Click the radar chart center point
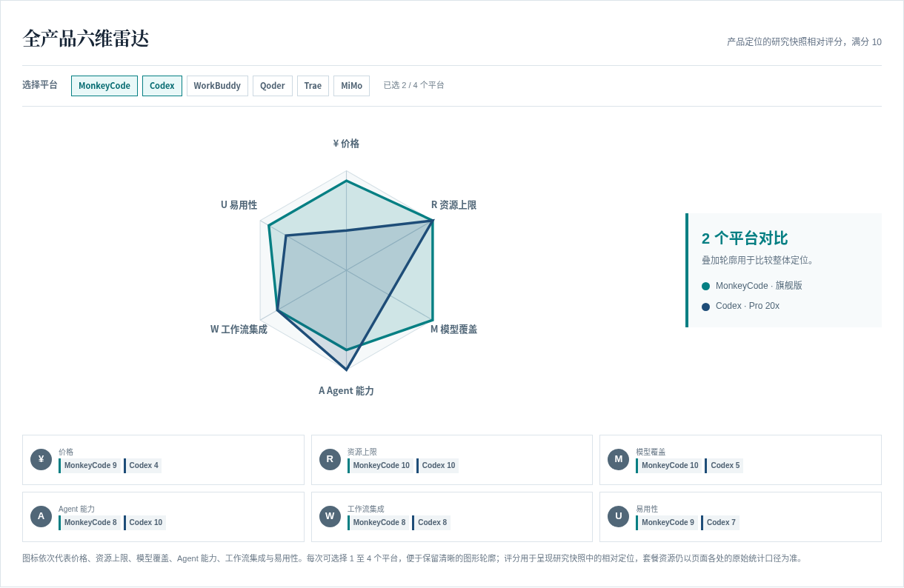This screenshot has width=904, height=588. click(346, 270)
